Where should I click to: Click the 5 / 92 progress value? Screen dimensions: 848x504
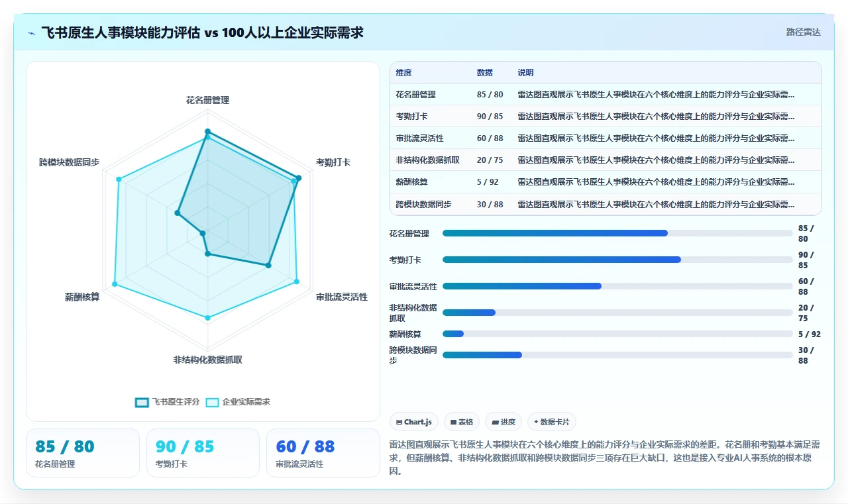[x=810, y=334]
